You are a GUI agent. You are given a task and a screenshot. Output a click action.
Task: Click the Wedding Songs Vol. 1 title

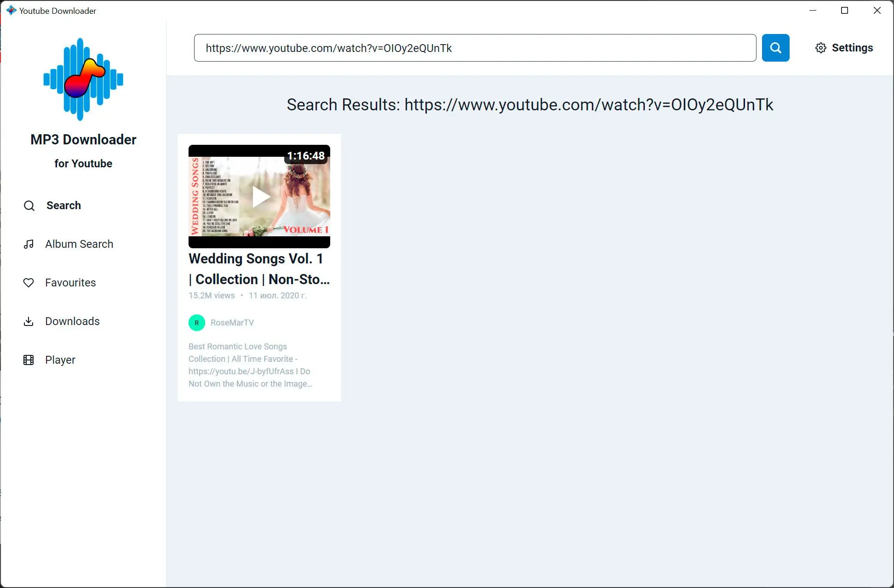click(x=259, y=269)
